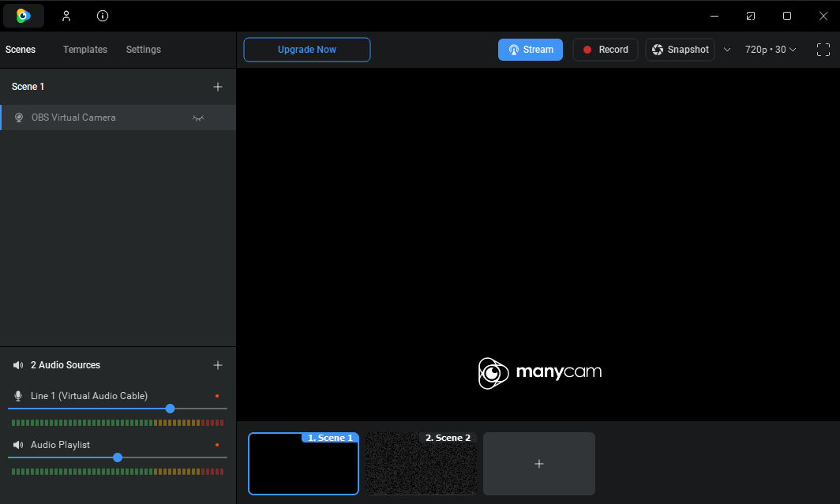Start recording with the Record button
Image resolution: width=840 pixels, height=504 pixels.
(606, 50)
